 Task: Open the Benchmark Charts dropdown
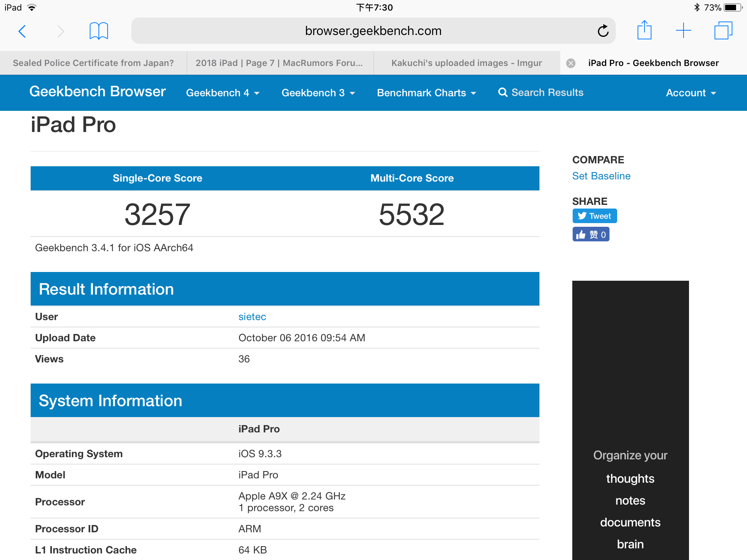click(426, 93)
